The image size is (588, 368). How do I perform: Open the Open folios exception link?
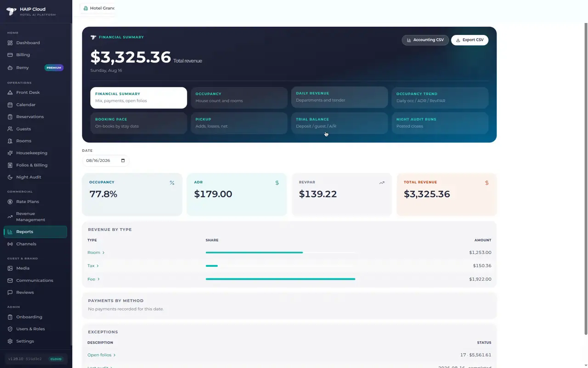pyautogui.click(x=102, y=355)
